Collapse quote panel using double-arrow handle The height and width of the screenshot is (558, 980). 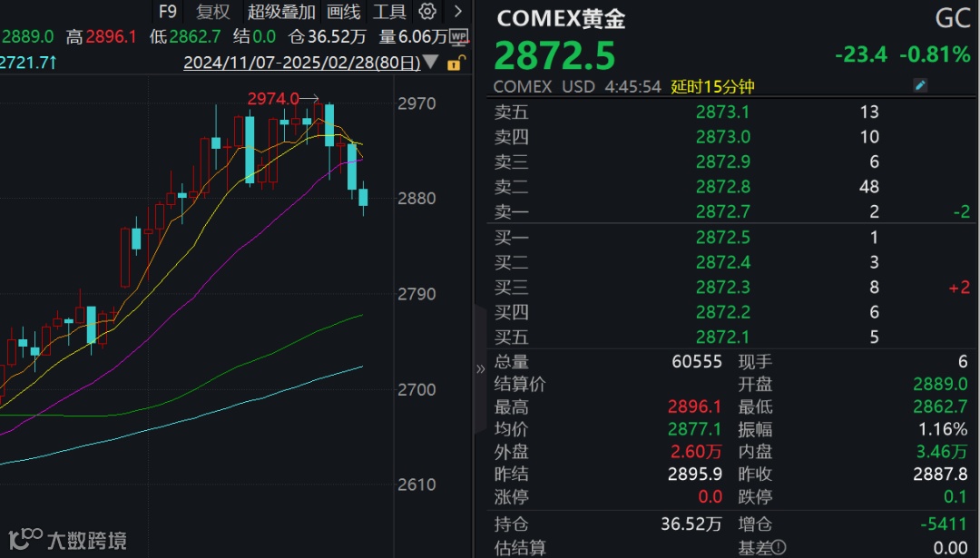click(480, 368)
